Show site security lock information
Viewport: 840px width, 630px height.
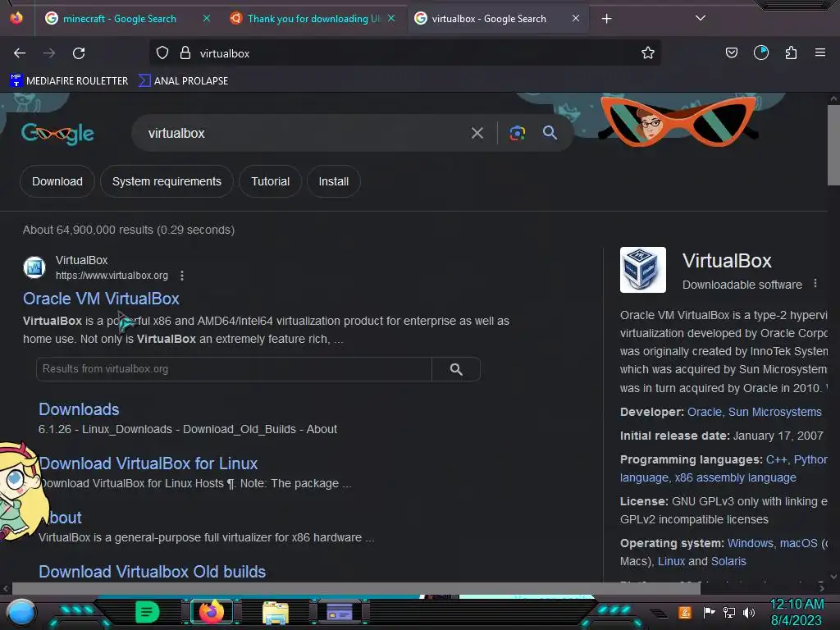pos(185,53)
